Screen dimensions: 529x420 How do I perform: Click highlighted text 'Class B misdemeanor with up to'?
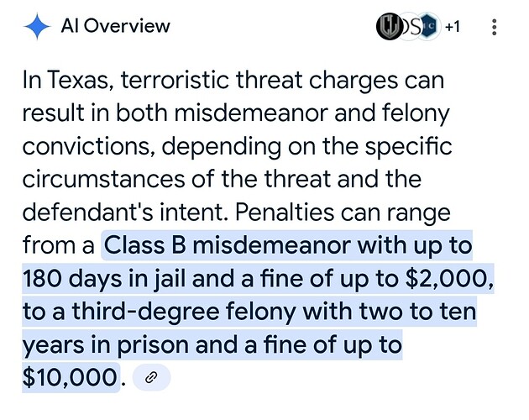[288, 245]
